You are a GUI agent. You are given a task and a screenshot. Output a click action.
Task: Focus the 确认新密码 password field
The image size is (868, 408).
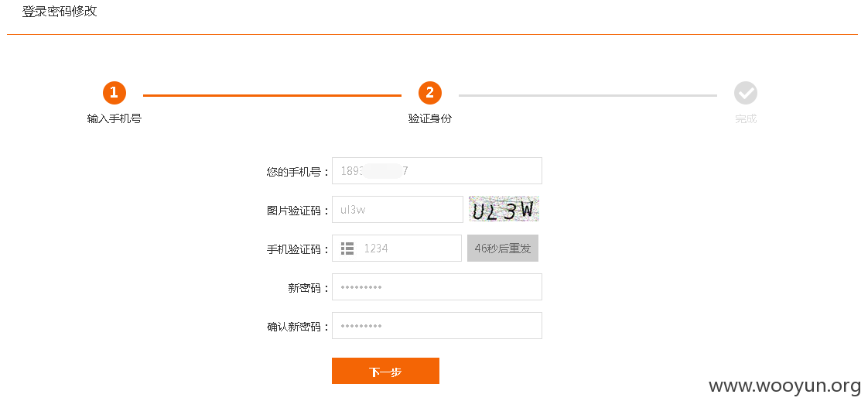tap(437, 326)
